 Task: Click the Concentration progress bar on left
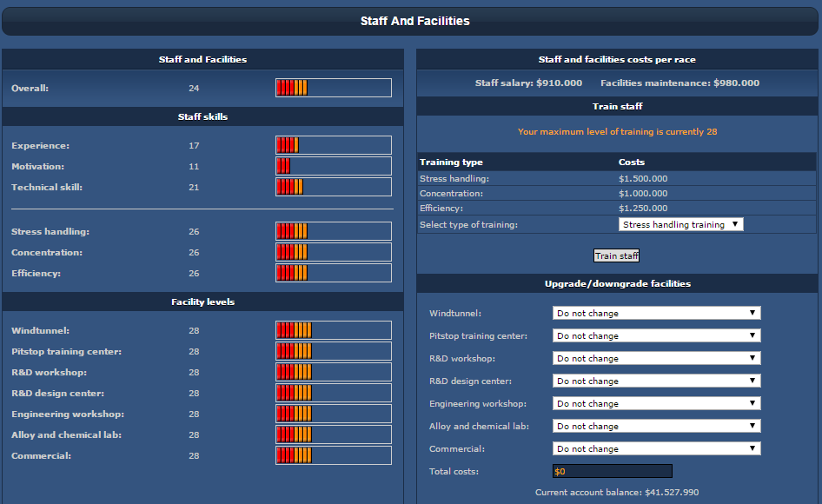click(x=334, y=252)
